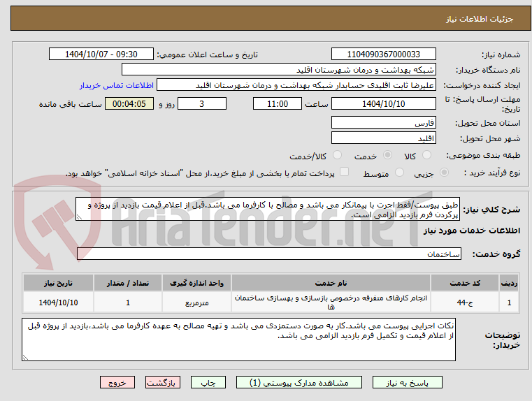The image size is (532, 401).
Task: Click the resize grip of شرح کلی نیاز
Action: tap(79, 217)
